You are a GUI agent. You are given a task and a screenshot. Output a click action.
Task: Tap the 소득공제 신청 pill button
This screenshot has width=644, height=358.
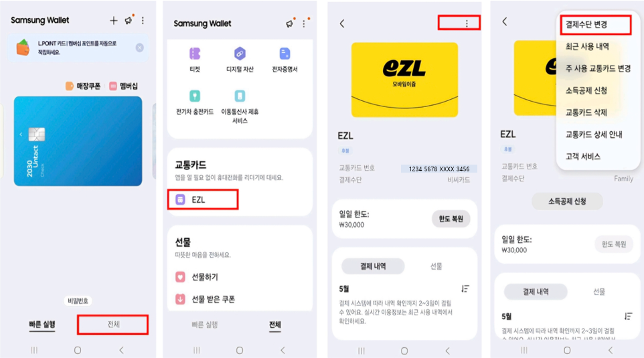[567, 201]
